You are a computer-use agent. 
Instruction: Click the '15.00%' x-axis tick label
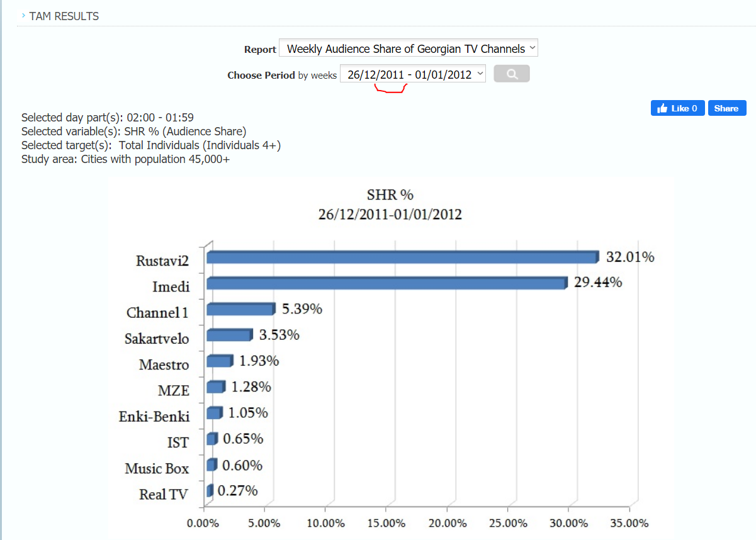386,523
